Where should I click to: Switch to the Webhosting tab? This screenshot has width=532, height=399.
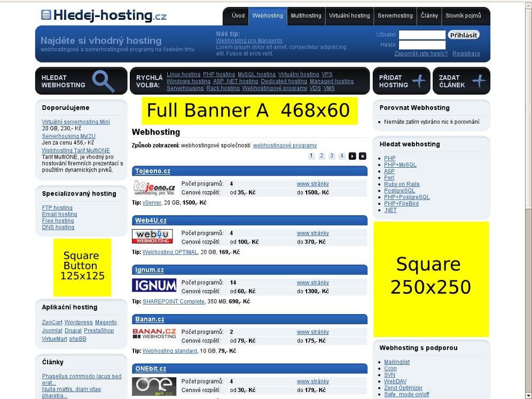268,15
